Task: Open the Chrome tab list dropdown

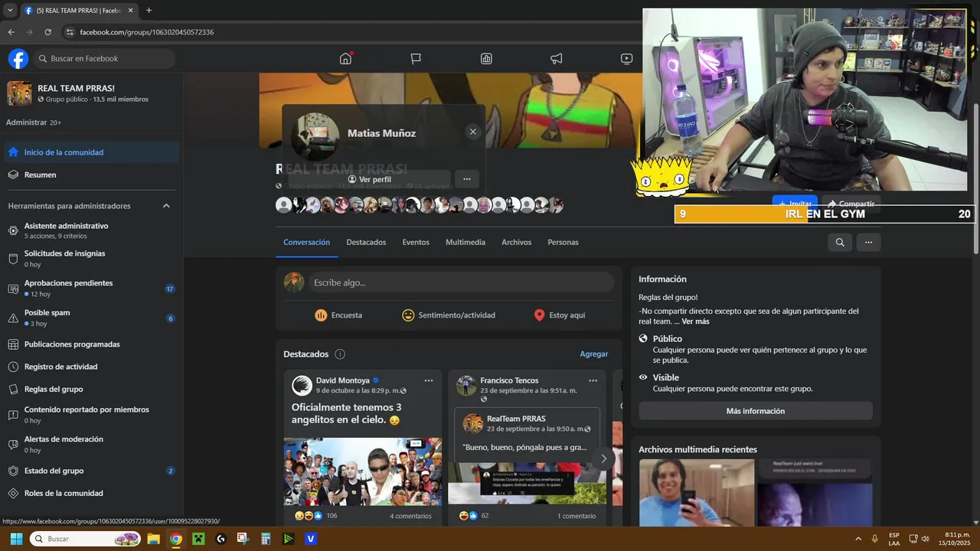Action: pos(10,11)
